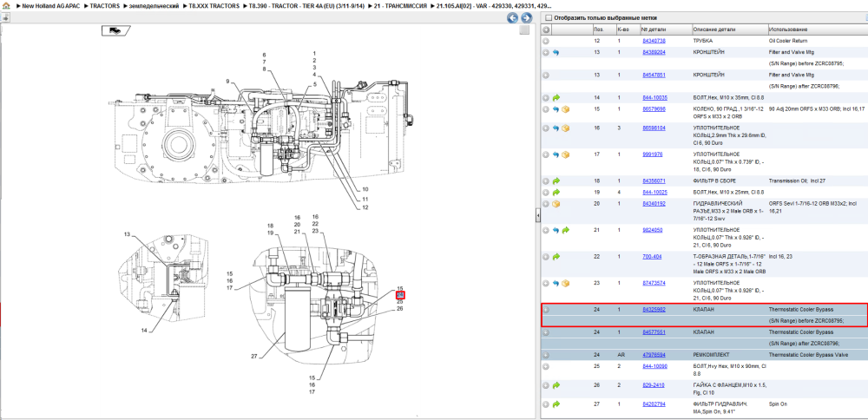Click the add-all plus icon in table header
Image resolution: width=868 pixels, height=420 pixels.
[546, 30]
